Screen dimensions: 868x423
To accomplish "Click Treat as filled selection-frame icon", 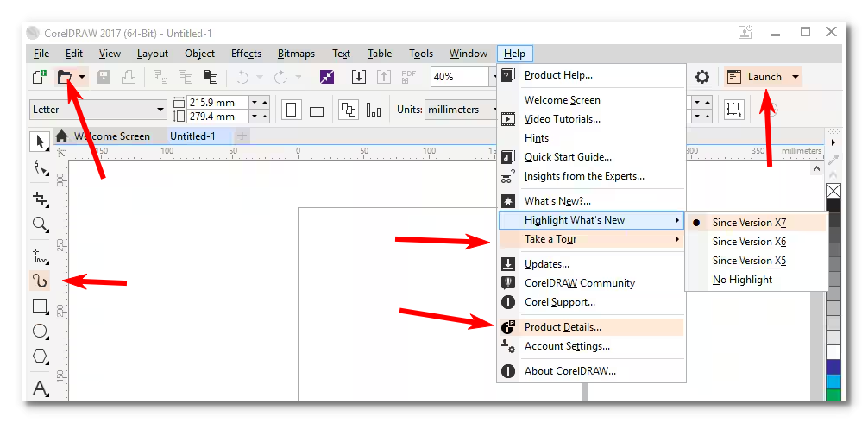I will coord(734,109).
